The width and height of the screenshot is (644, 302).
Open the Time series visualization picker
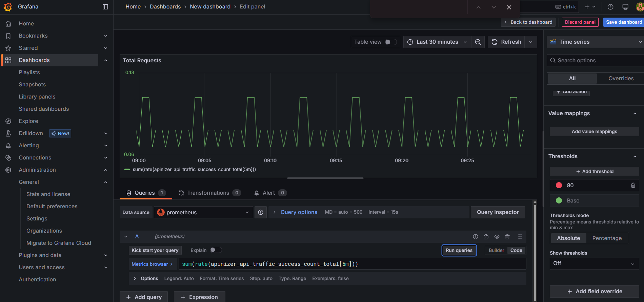click(x=595, y=42)
